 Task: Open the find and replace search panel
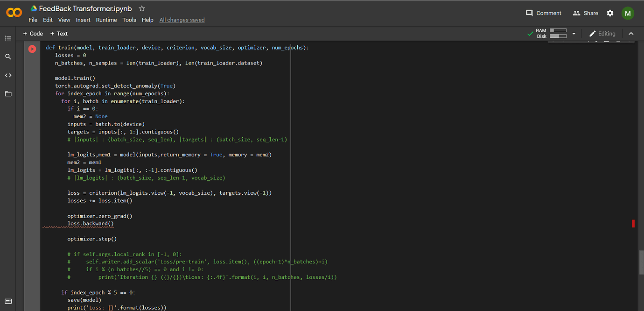[x=8, y=57]
